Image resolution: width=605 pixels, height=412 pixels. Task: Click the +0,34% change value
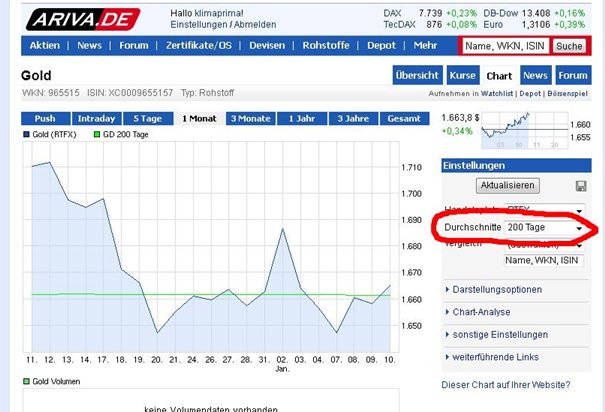457,131
